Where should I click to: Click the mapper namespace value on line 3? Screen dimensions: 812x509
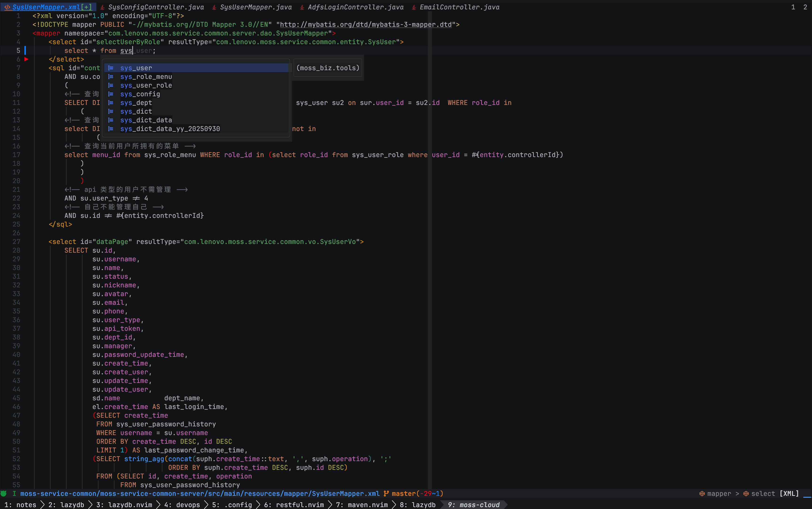[218, 33]
